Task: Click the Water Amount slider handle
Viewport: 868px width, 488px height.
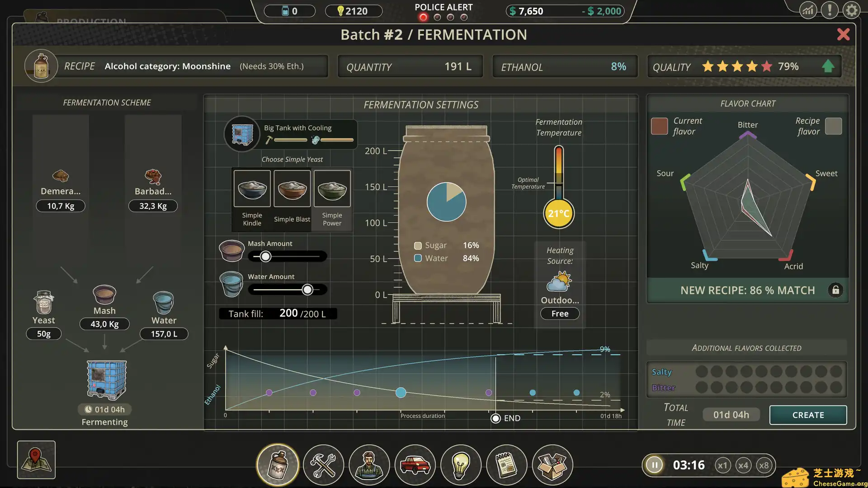Action: pyautogui.click(x=307, y=290)
